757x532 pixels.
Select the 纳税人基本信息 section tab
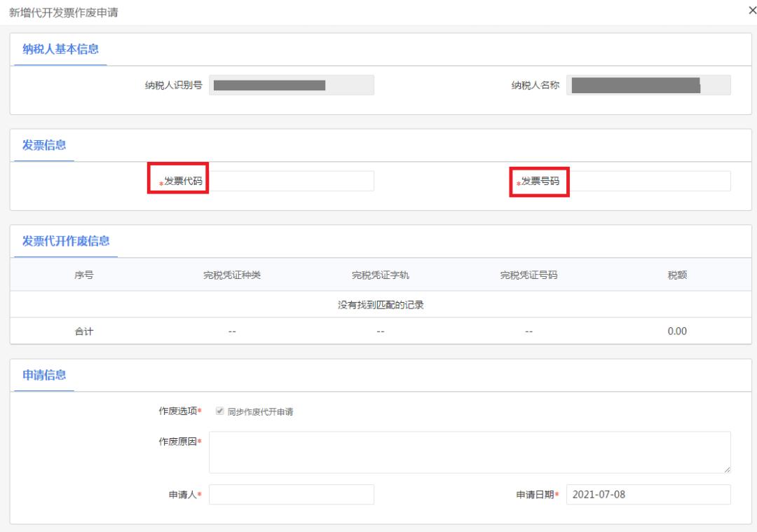point(60,50)
